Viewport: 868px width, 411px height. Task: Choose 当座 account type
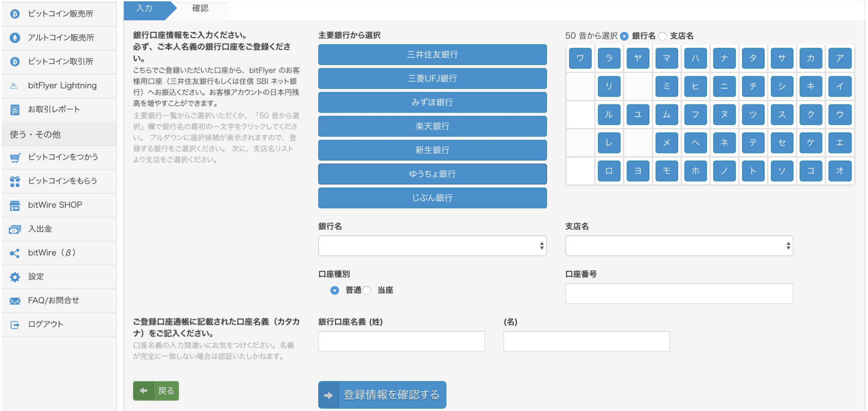click(366, 290)
